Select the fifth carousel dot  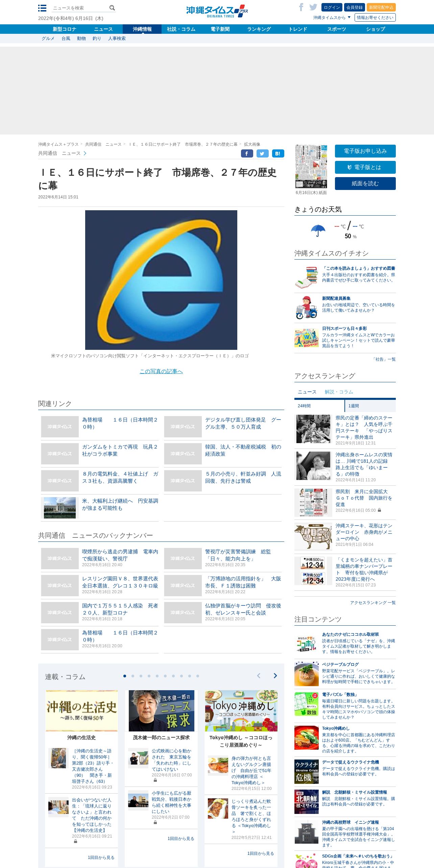click(157, 676)
